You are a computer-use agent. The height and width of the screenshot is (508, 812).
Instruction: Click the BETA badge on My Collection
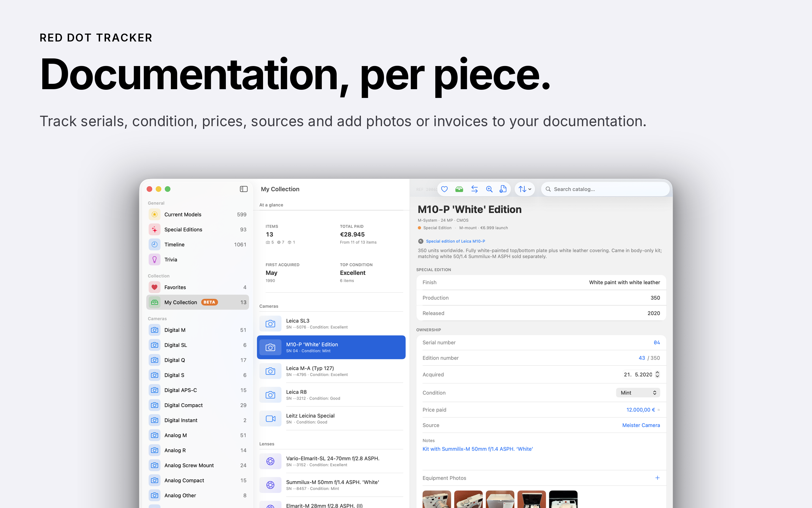209,302
